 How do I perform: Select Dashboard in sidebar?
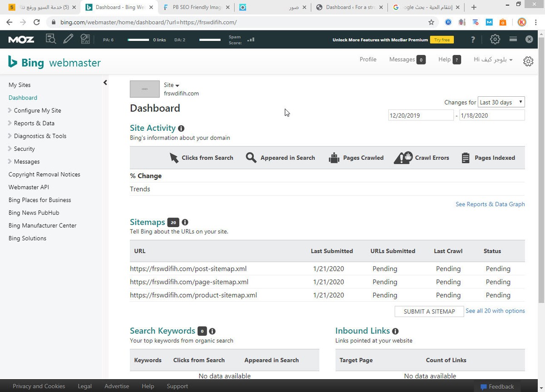tap(23, 98)
